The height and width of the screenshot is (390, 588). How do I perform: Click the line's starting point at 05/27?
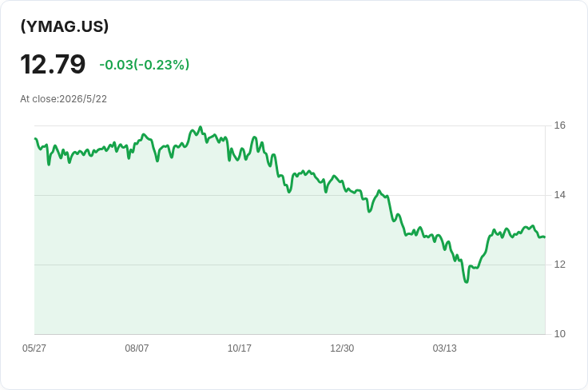pyautogui.click(x=35, y=139)
